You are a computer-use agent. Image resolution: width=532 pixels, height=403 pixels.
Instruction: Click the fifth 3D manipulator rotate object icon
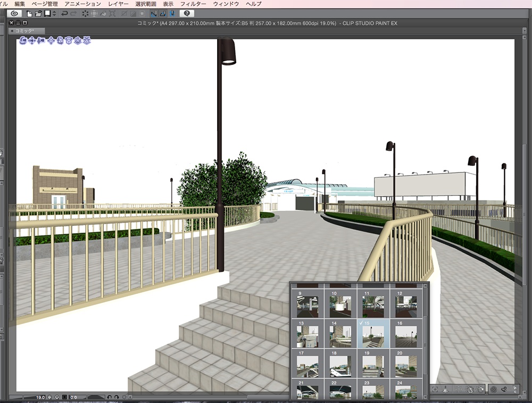[x=60, y=41]
